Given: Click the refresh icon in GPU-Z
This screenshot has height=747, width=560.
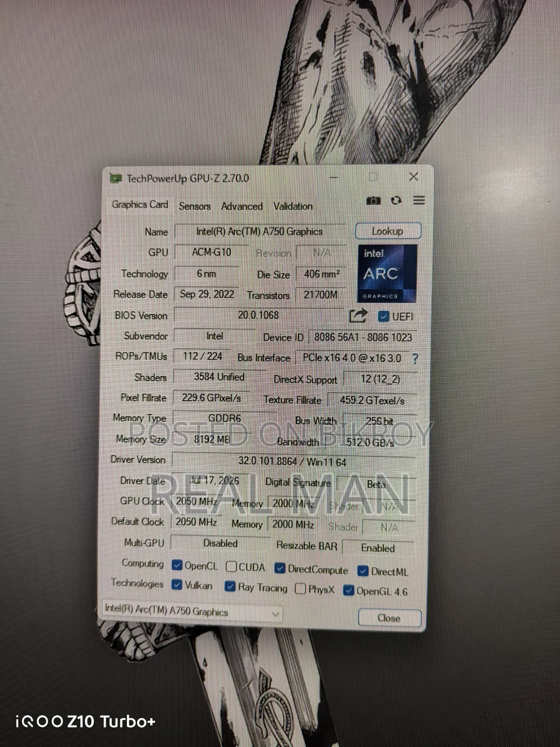Looking at the screenshot, I should (396, 200).
